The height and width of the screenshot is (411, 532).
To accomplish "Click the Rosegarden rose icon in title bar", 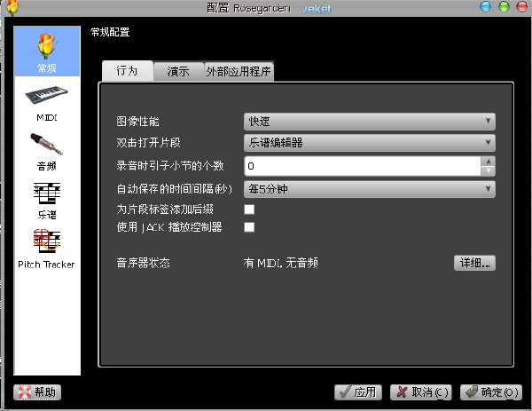I will tap(12, 7).
